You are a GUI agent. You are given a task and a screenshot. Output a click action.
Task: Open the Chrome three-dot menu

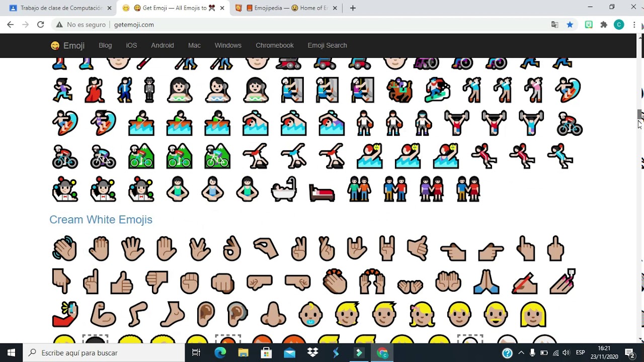point(634,25)
